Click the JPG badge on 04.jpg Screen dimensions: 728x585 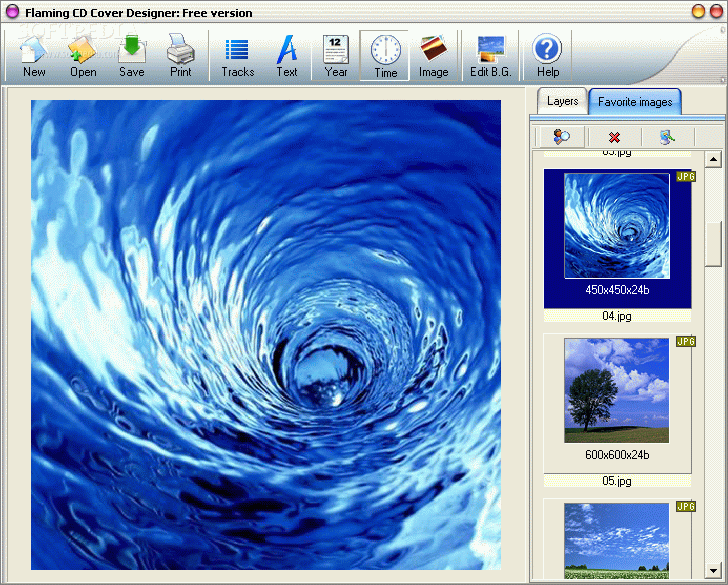(x=686, y=176)
